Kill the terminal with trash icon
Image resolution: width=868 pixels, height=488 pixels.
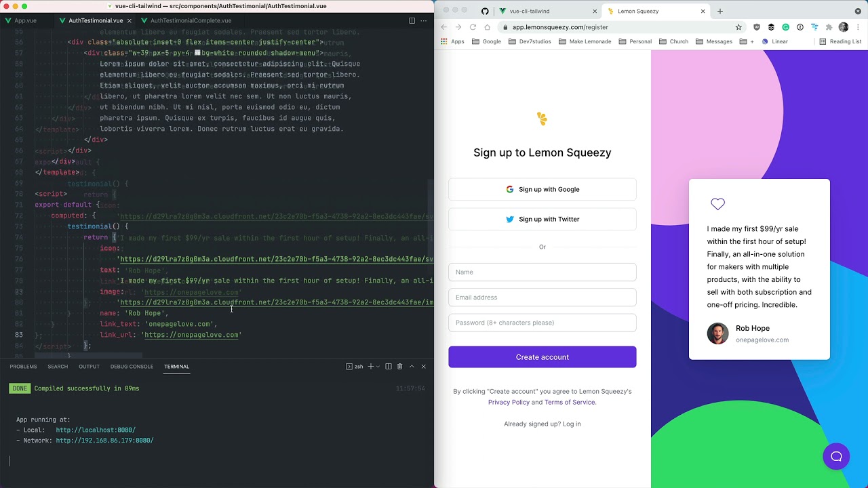(400, 367)
